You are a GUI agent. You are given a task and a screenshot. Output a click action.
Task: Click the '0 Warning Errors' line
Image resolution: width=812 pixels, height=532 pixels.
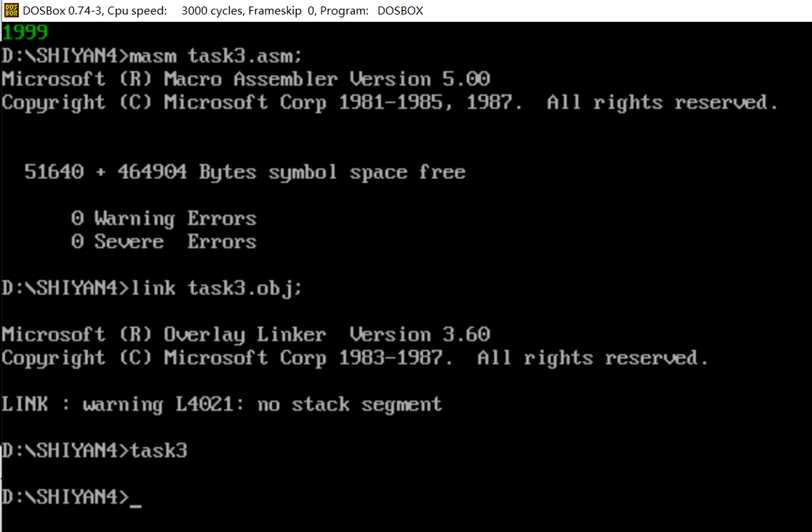pos(163,218)
